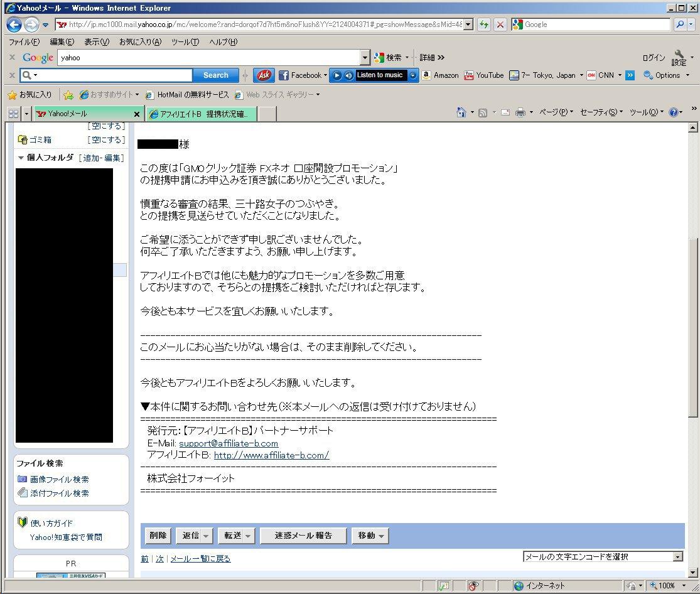The height and width of the screenshot is (594, 700).
Task: Open the Ask toolbar Options
Action: pyautogui.click(x=666, y=75)
